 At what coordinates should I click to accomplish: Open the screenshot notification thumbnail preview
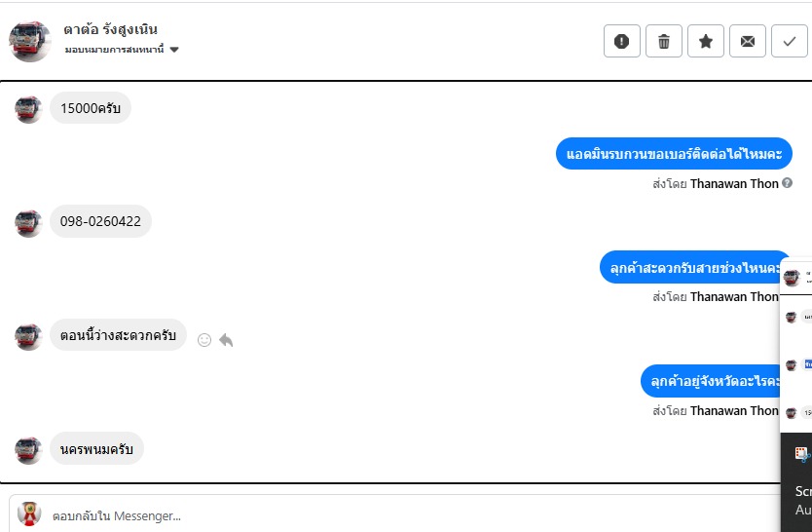pyautogui.click(x=796, y=341)
